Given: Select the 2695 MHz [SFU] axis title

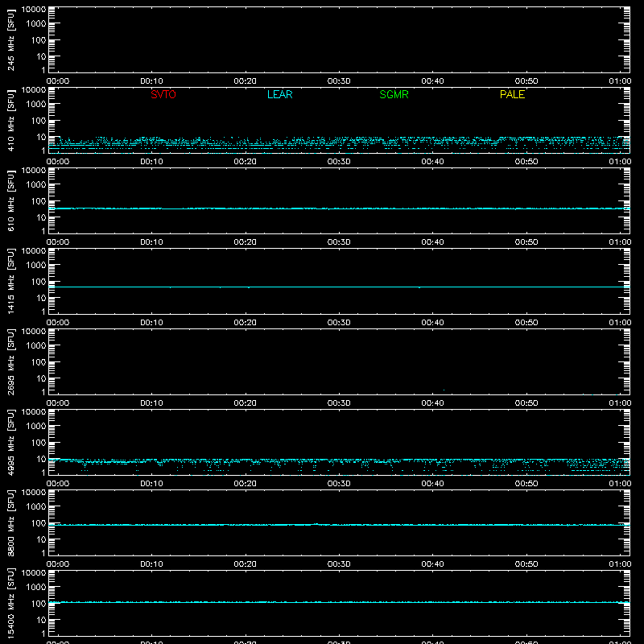Looking at the screenshot, I should [10, 362].
